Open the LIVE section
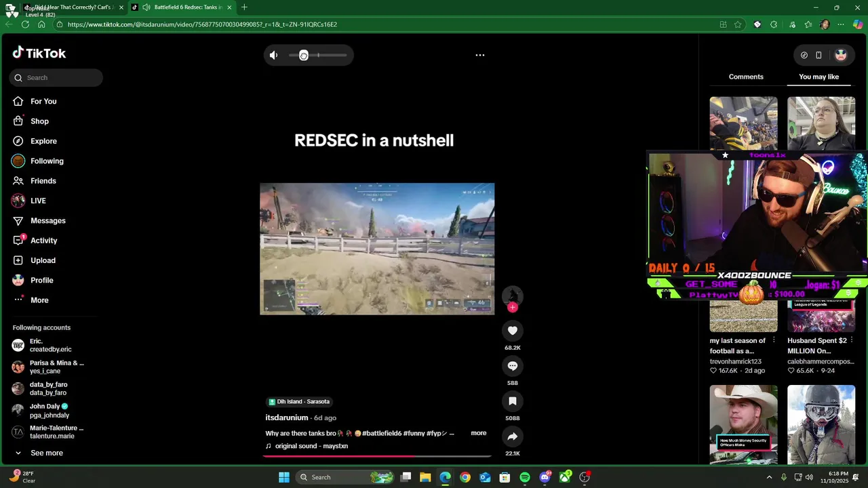Viewport: 868px width, 488px height. pyautogui.click(x=38, y=201)
